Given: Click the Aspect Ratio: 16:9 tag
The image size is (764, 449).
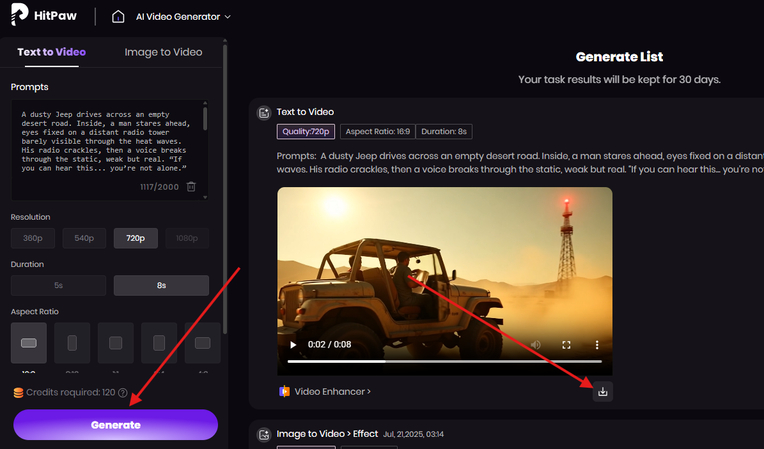Looking at the screenshot, I should [378, 131].
